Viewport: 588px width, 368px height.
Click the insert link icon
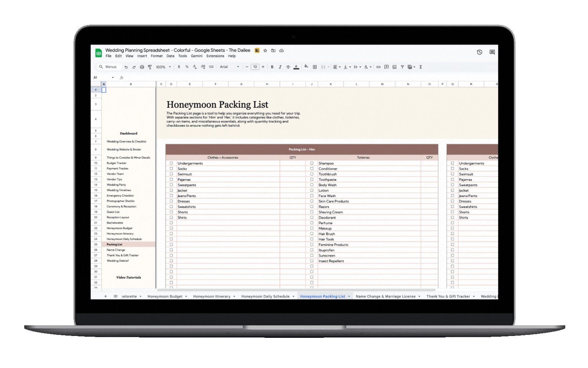coord(378,67)
